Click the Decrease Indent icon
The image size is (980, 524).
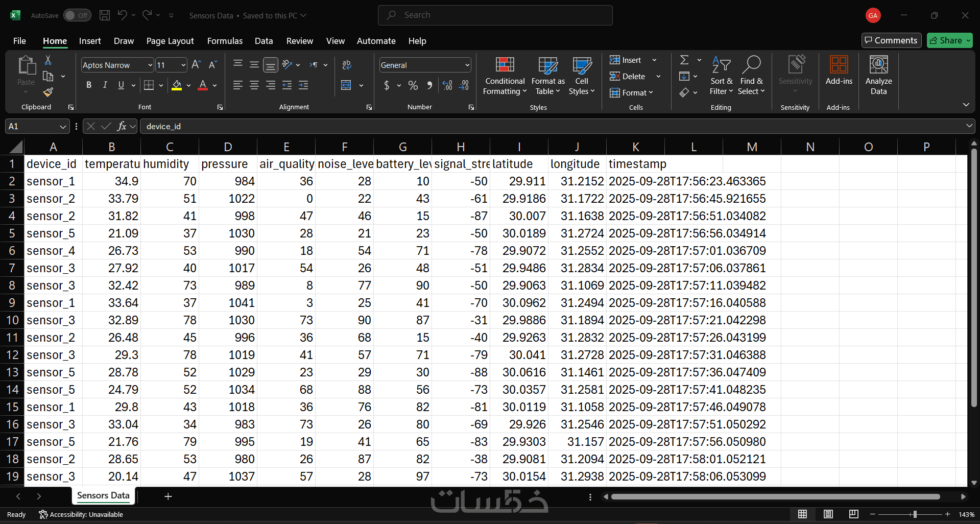coord(287,85)
